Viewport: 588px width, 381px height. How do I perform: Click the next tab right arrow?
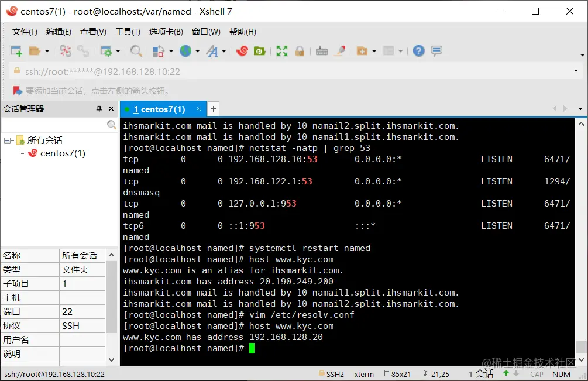pos(565,109)
